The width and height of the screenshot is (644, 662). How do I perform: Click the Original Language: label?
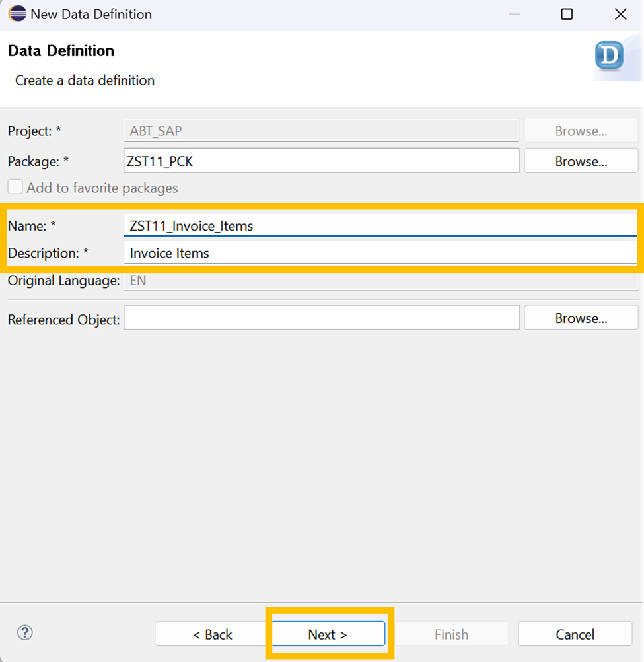(63, 280)
